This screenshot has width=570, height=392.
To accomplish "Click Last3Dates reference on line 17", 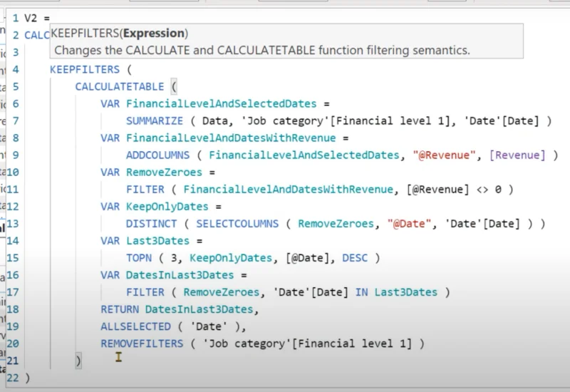I will (406, 292).
